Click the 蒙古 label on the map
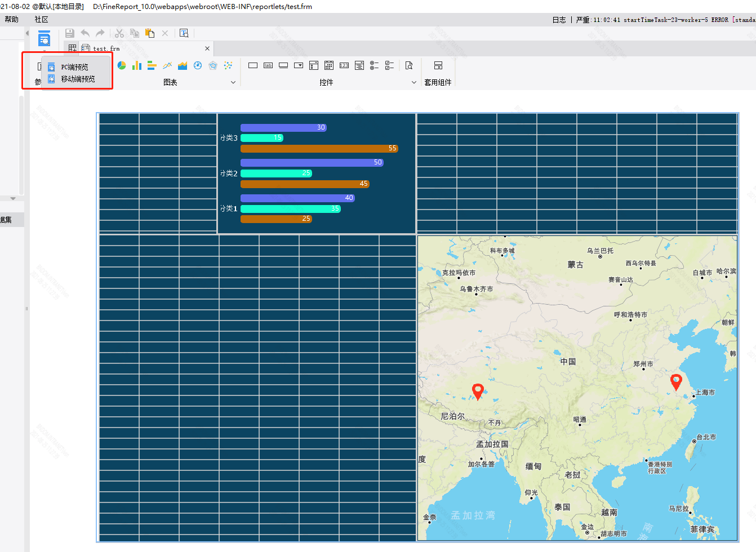756x552 pixels. [575, 265]
